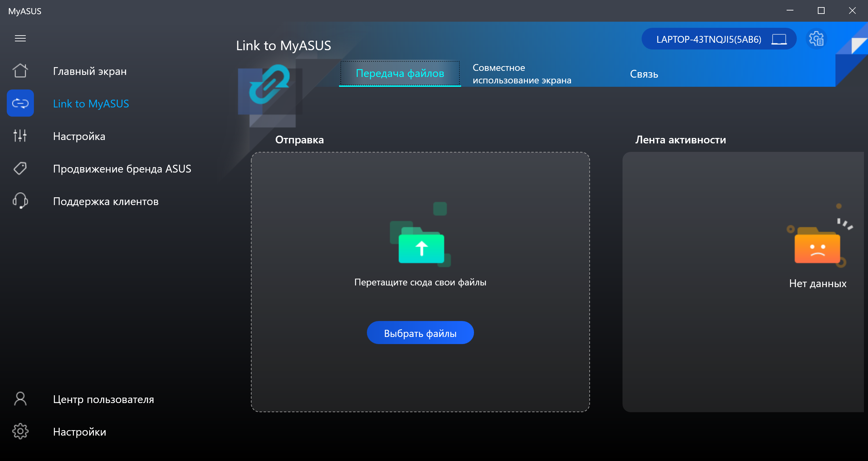This screenshot has height=461, width=868.
Task: Select the LAPTOP-43TNQJI5(5AB6) device button
Action: click(x=709, y=39)
